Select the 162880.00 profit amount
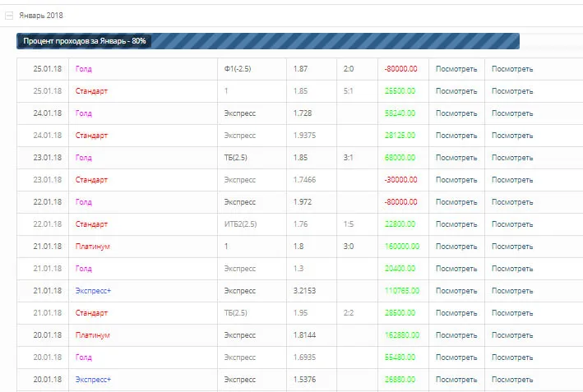This screenshot has height=392, width=583. [402, 335]
